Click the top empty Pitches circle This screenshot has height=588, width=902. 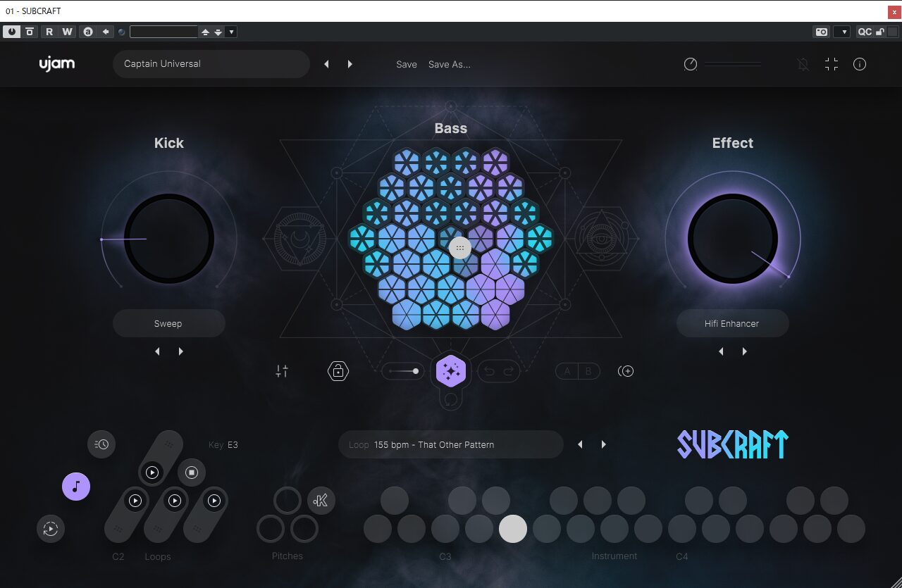click(x=288, y=501)
